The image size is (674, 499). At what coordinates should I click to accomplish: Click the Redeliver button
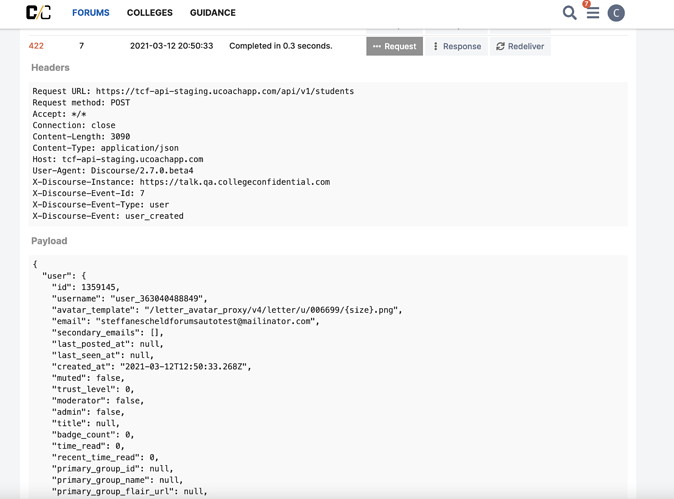521,46
